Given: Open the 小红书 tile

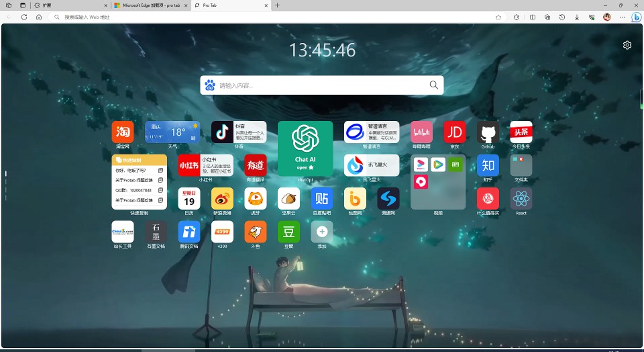Looking at the screenshot, I should [x=205, y=165].
